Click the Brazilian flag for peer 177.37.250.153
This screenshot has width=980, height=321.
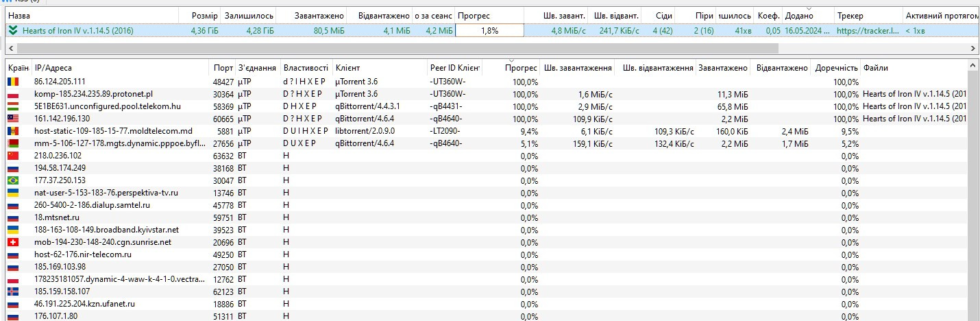tap(13, 180)
